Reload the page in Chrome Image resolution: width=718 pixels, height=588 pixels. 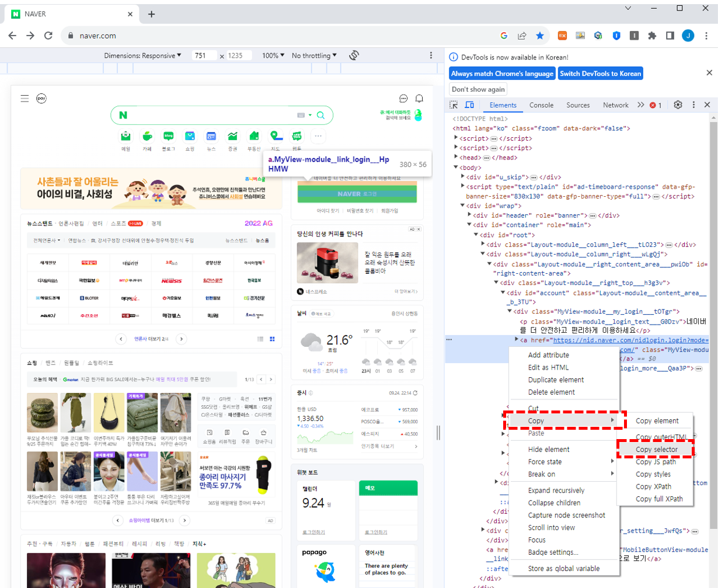pos(48,36)
